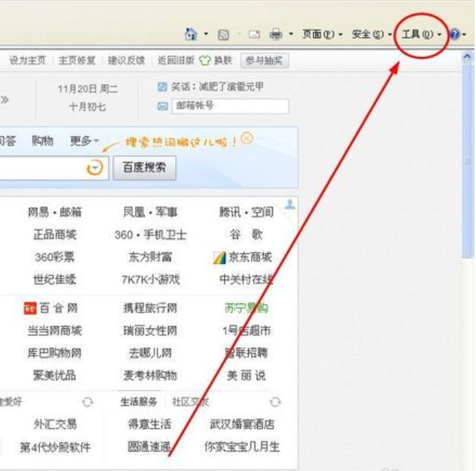Switch to the 社区交友 tab

coord(190,402)
